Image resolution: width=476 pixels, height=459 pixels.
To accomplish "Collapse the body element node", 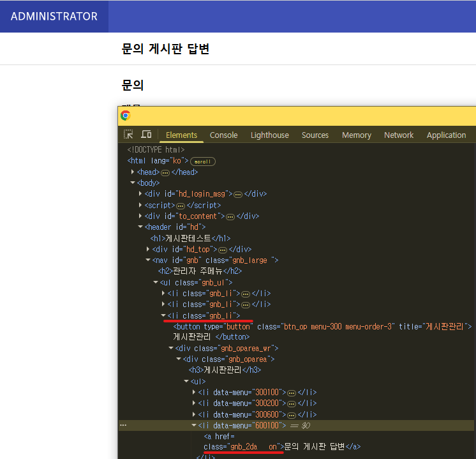I will click(133, 183).
